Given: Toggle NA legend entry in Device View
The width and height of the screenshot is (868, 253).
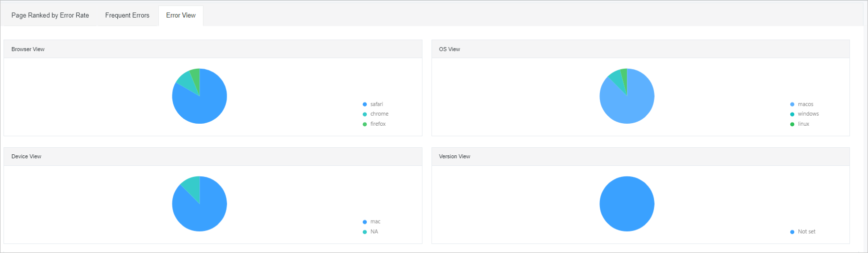Looking at the screenshot, I should pyautogui.click(x=370, y=231).
